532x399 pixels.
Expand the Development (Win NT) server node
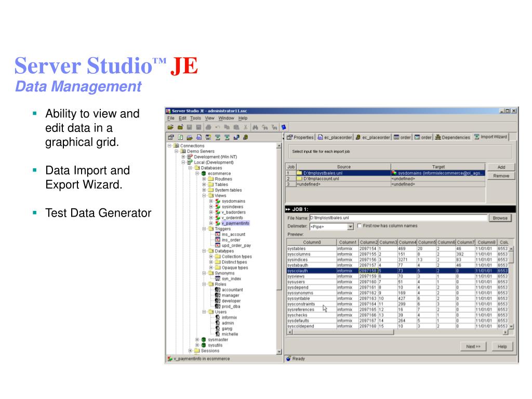click(183, 157)
